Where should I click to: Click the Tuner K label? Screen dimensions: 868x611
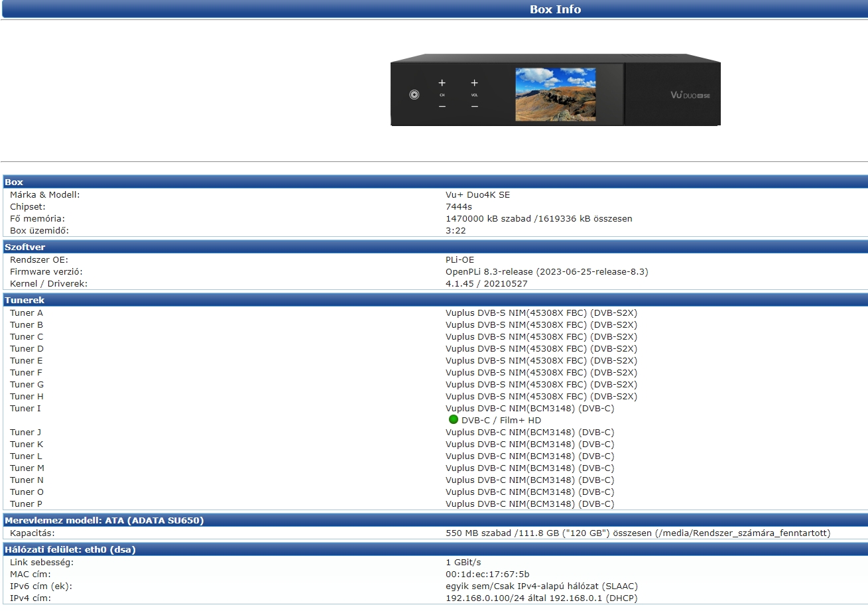coord(27,444)
